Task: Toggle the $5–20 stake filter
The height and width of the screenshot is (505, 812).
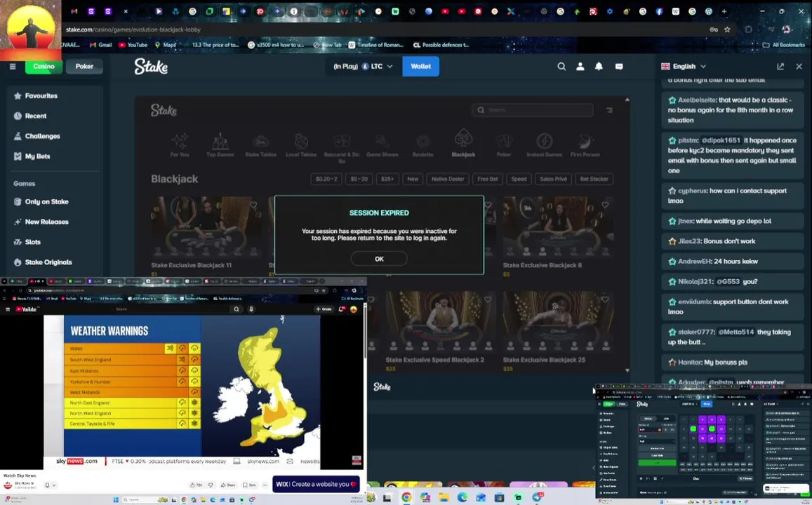Action: coord(359,179)
